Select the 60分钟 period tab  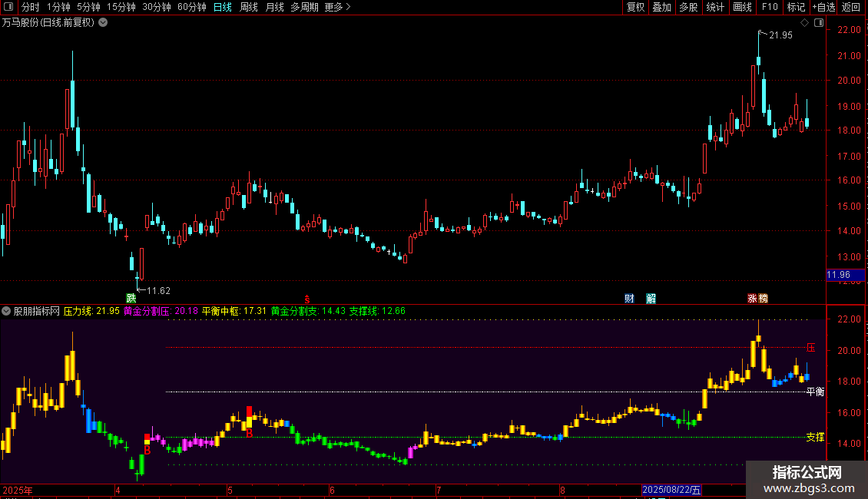click(191, 7)
